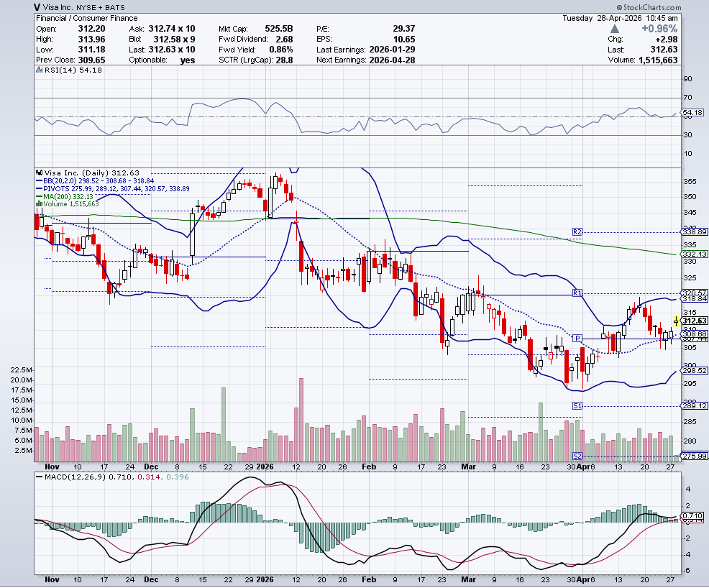Click the 320.57 price tag
The image size is (709, 588).
pyautogui.click(x=695, y=293)
